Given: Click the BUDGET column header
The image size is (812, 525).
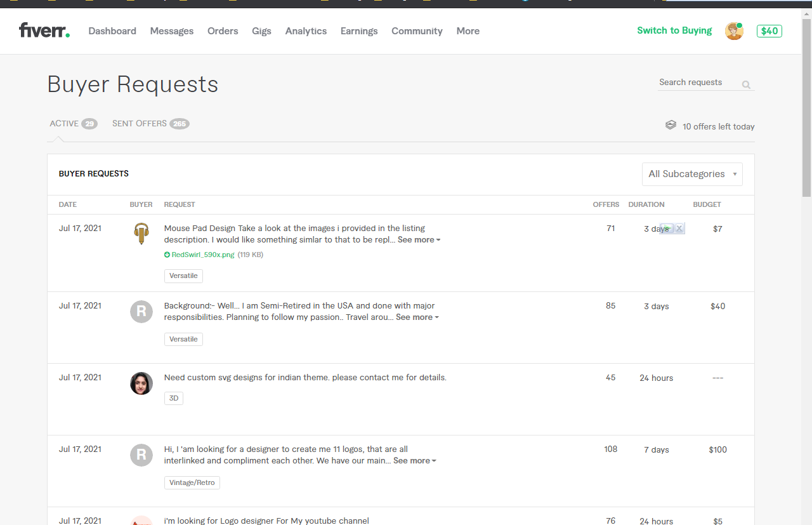Looking at the screenshot, I should [707, 204].
